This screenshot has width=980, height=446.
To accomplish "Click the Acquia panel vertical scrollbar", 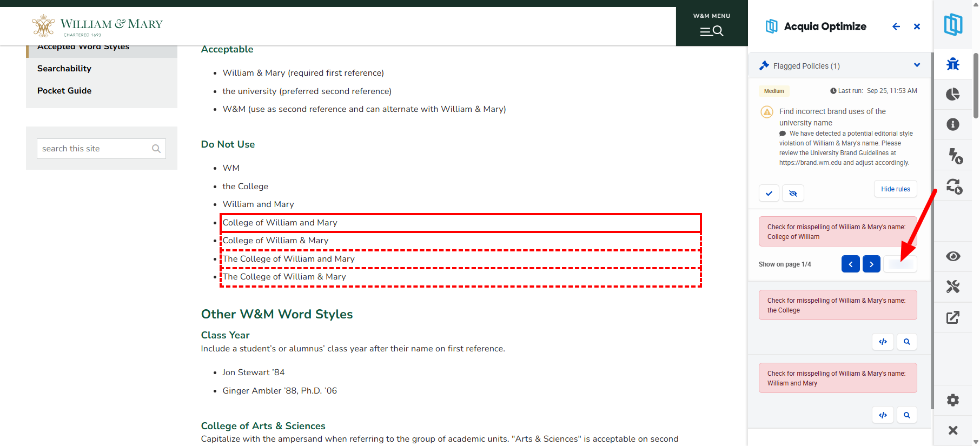I will click(932, 231).
